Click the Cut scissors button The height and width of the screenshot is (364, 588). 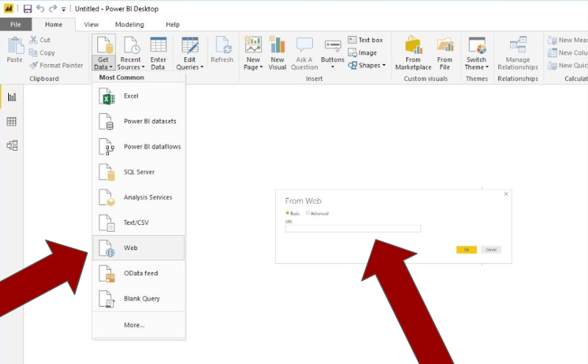pos(40,40)
